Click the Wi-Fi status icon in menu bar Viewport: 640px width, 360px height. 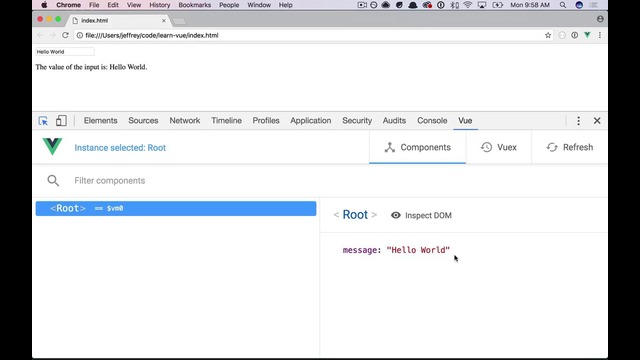[x=468, y=5]
